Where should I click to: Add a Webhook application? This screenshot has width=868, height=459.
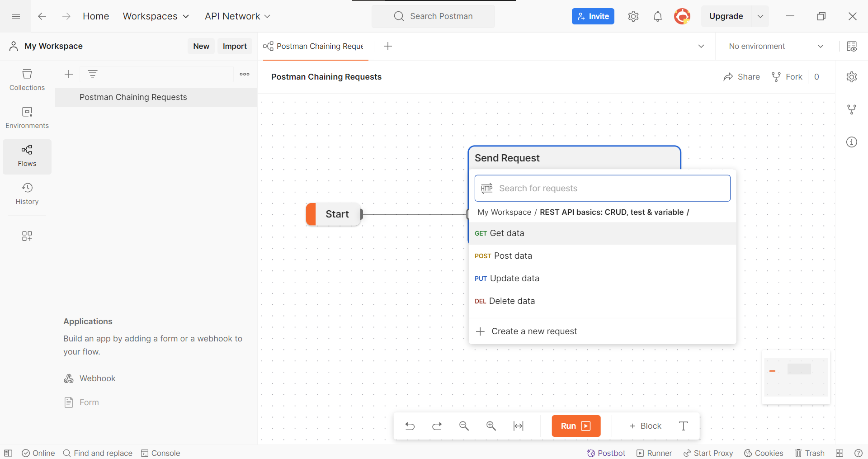coord(90,379)
